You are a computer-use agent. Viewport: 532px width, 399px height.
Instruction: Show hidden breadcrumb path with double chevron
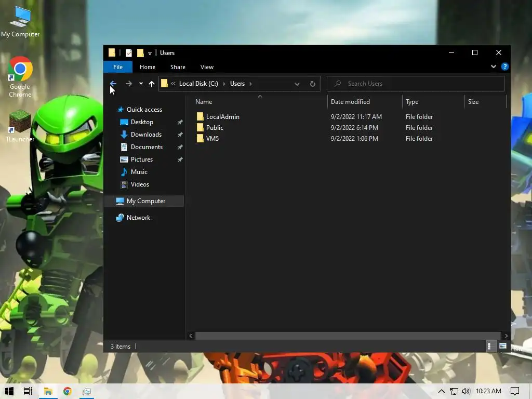tap(173, 84)
